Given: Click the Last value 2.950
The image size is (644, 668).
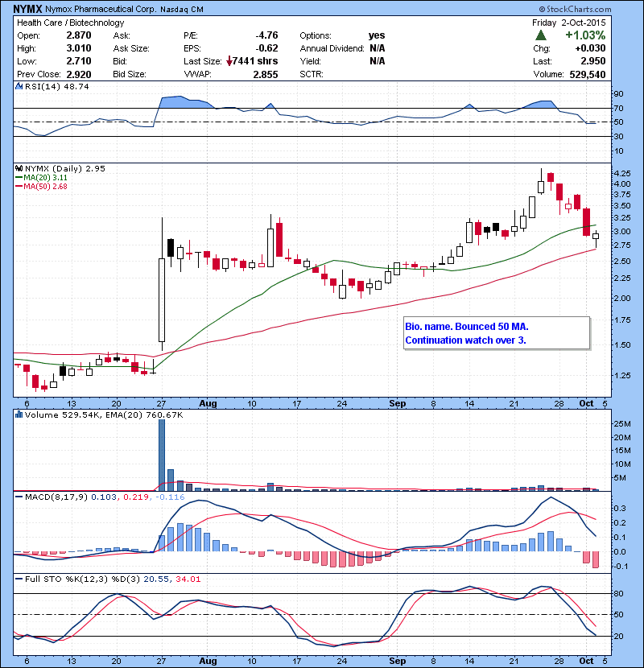Looking at the screenshot, I should pyautogui.click(x=593, y=61).
